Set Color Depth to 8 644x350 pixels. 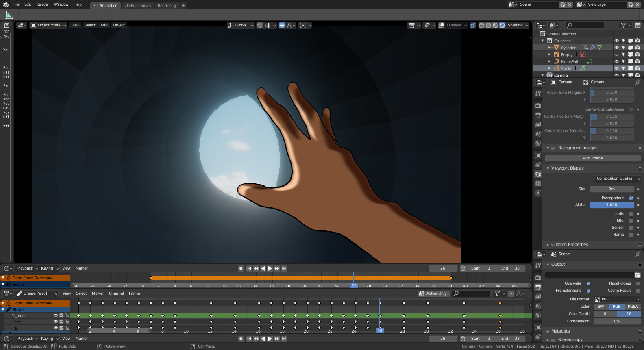point(605,314)
